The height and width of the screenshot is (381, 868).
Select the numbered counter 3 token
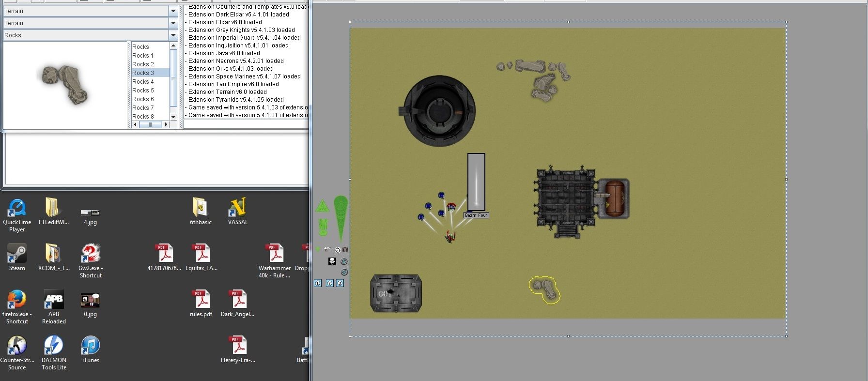(x=340, y=283)
